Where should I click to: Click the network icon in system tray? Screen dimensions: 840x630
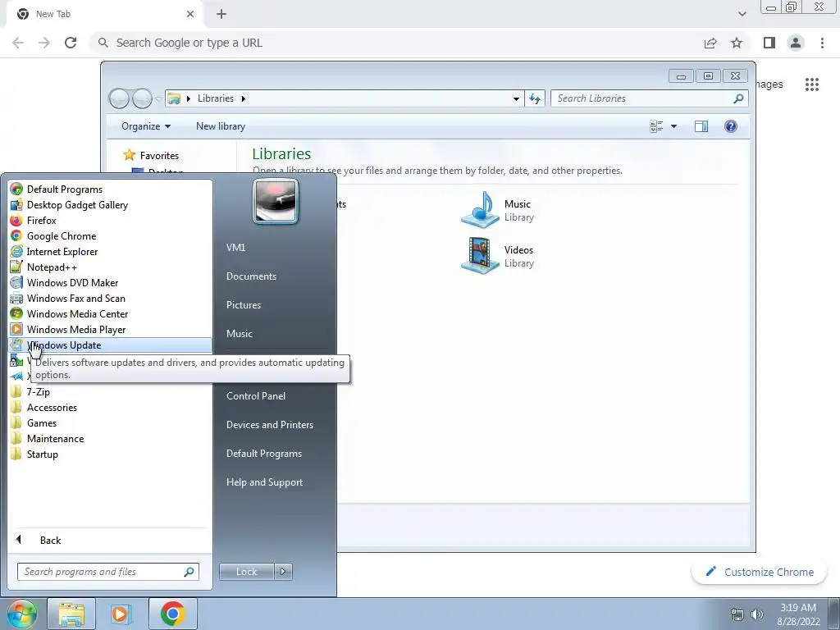point(737,614)
